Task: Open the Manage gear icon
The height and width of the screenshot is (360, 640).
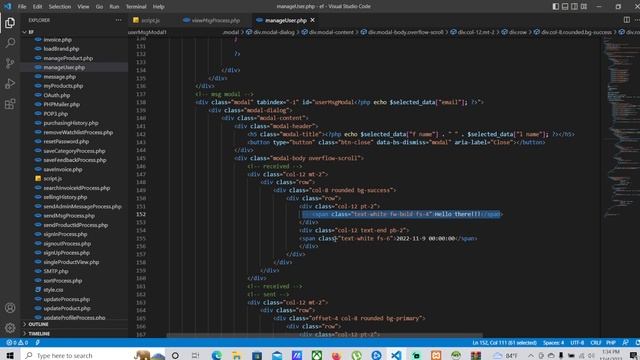Action: pos(10,328)
